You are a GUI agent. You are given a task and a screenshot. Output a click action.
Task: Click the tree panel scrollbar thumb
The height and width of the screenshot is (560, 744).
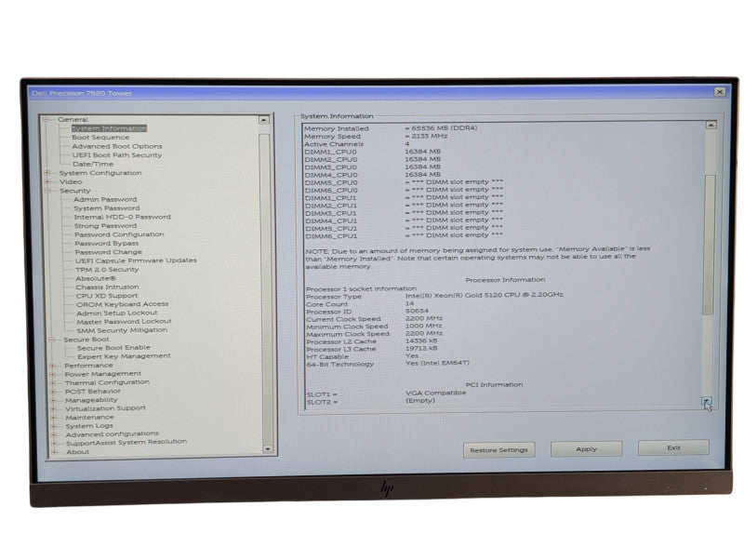[265, 288]
